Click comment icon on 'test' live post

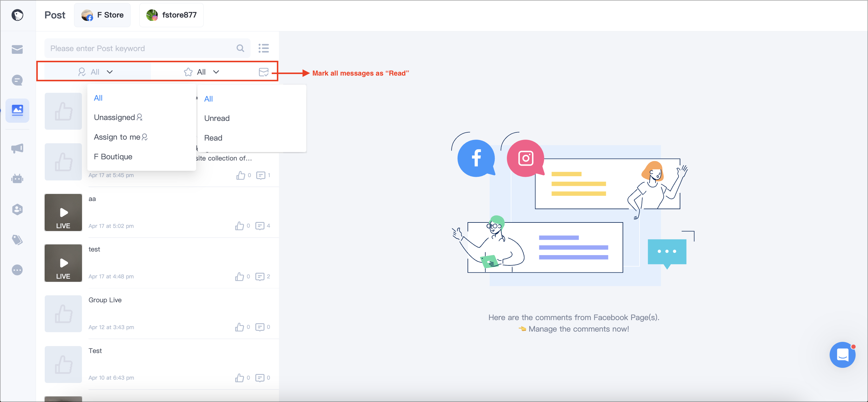pos(260,277)
